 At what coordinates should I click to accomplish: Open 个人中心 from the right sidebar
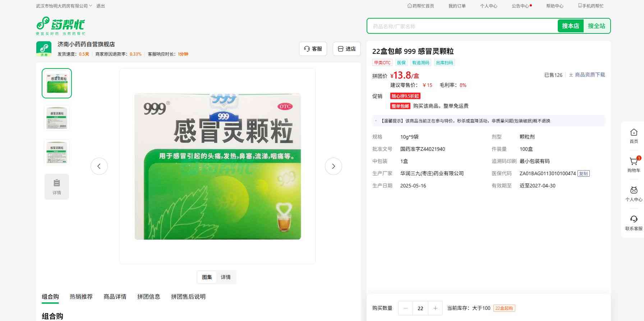coord(634,194)
